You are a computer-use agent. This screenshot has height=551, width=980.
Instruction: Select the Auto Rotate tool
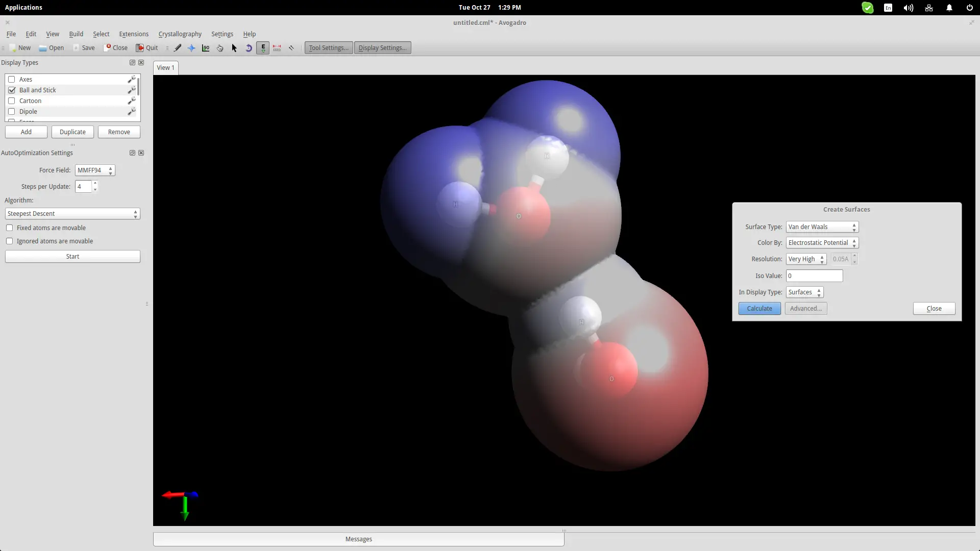(x=249, y=48)
